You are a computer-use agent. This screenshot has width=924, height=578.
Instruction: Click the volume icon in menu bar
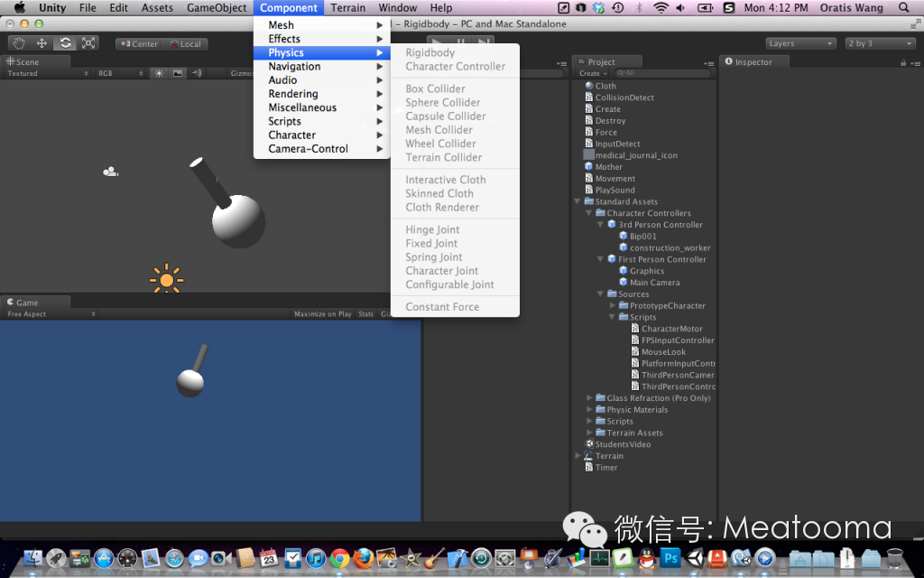click(x=680, y=7)
